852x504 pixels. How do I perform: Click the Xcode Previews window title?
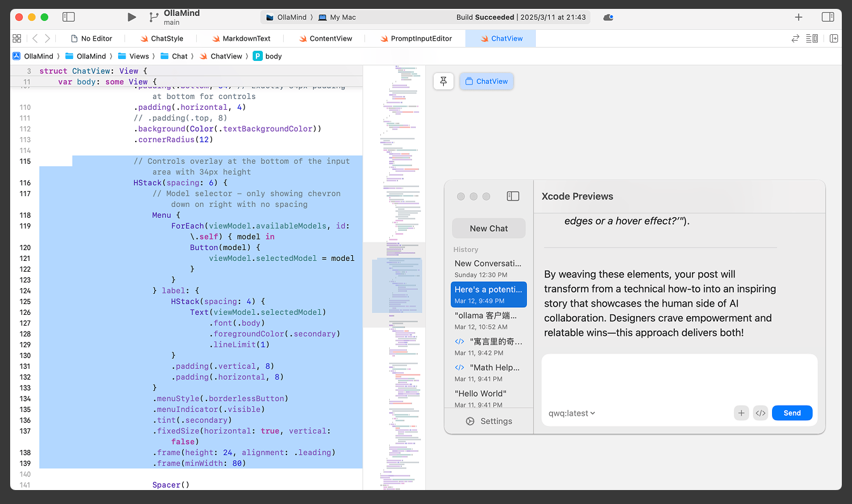(577, 196)
